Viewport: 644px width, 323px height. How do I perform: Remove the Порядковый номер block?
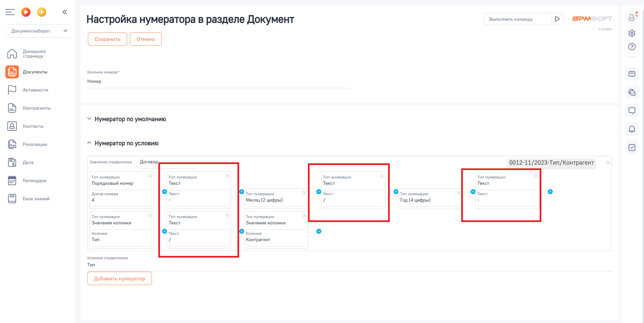click(x=150, y=176)
